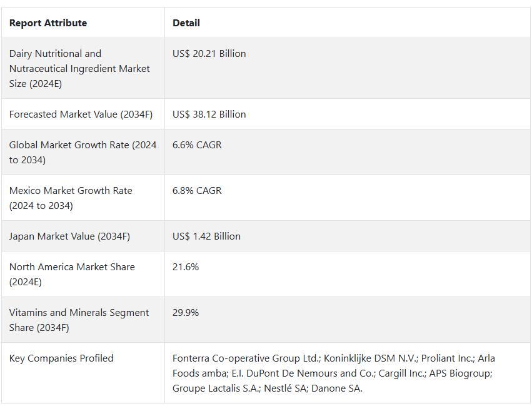The height and width of the screenshot is (406, 532).
Task: Click the US$ 1.42 Billion value
Action: (206, 236)
